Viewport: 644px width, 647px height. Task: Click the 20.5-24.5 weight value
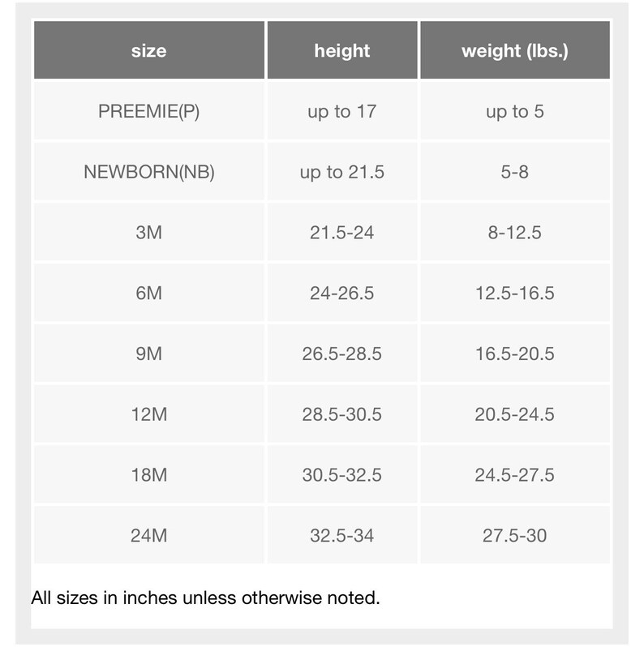515,414
